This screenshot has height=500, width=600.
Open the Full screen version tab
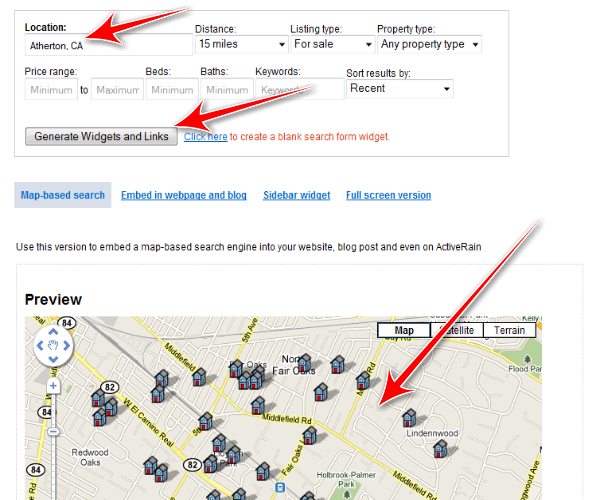coord(388,195)
